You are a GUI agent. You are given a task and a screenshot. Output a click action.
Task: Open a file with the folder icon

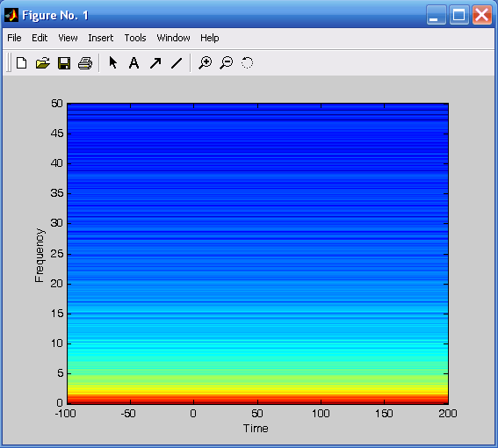[x=42, y=63]
